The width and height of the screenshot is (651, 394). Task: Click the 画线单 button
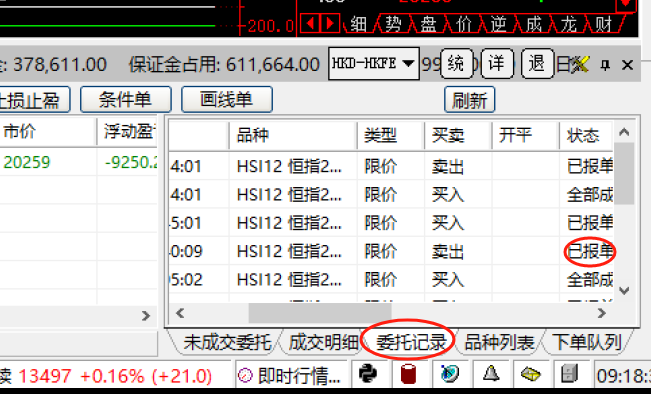(227, 100)
